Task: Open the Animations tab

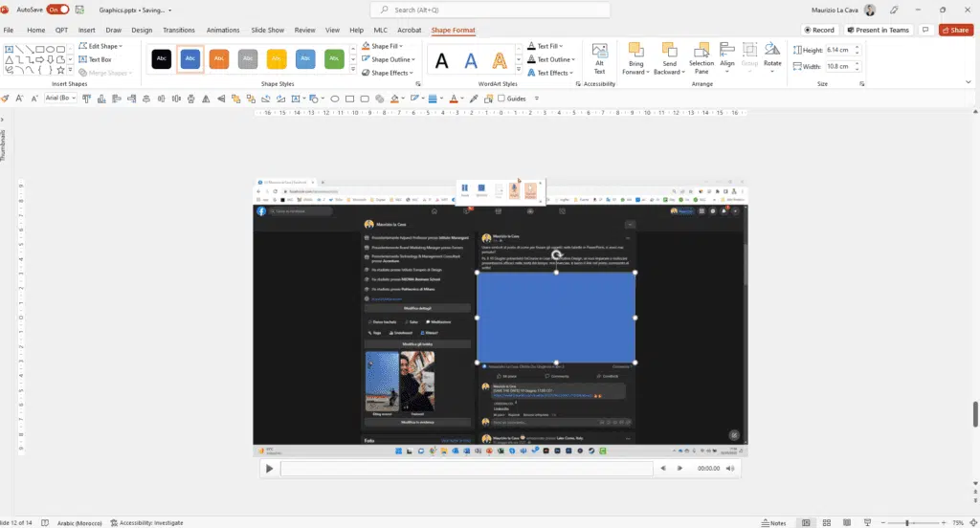Action: tap(223, 30)
